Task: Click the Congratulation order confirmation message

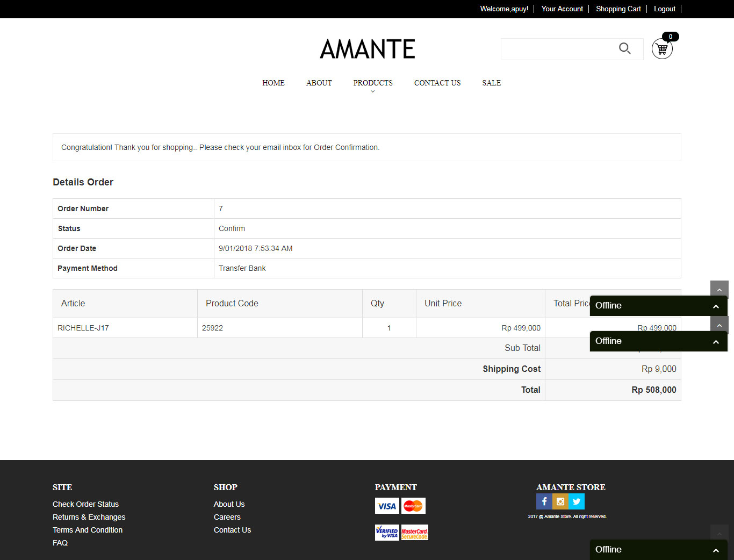Action: pos(220,147)
